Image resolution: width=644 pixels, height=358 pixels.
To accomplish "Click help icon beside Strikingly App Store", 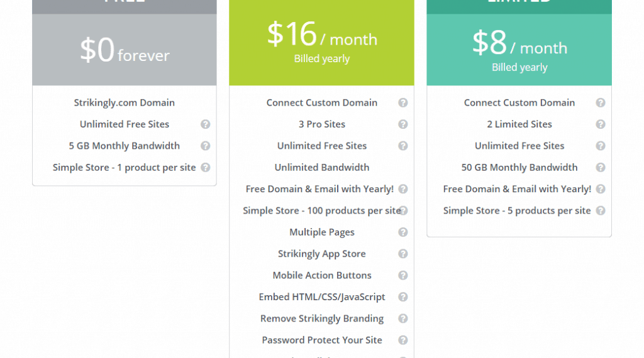I will [x=403, y=254].
